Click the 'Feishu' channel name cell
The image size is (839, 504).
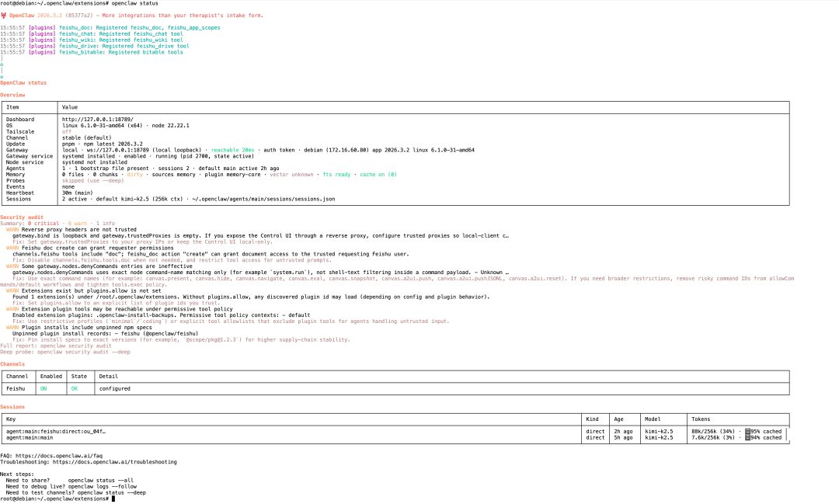16,389
